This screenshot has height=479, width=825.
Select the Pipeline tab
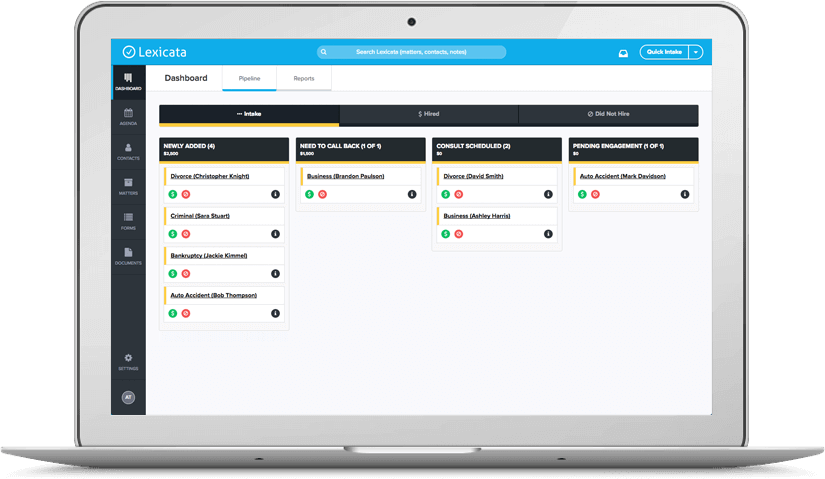248,78
